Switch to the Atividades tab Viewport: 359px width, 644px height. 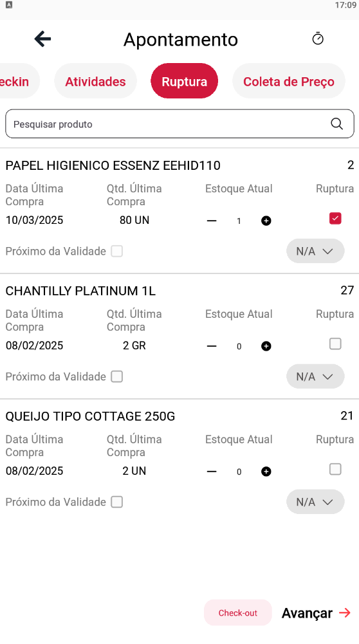95,81
